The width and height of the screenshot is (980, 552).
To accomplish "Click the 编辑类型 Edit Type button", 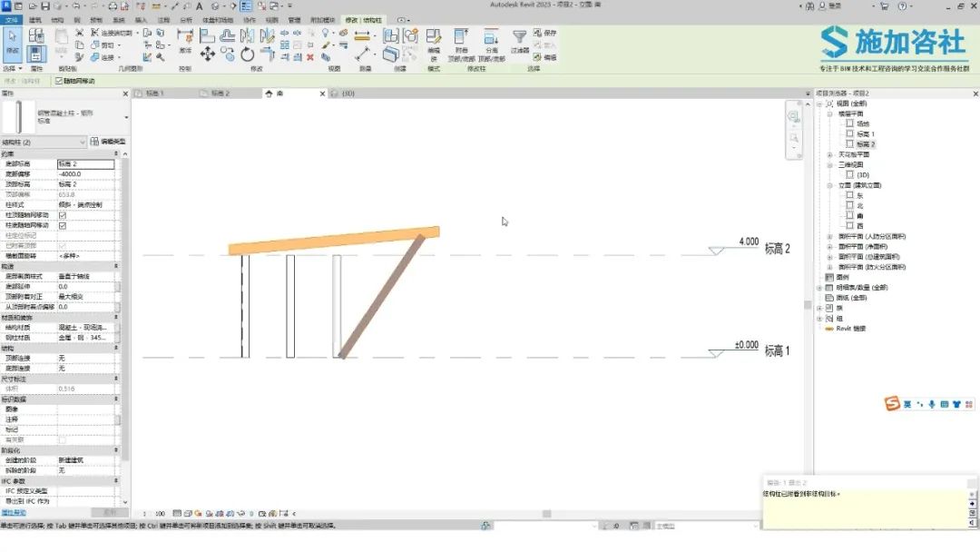I will coord(108,142).
